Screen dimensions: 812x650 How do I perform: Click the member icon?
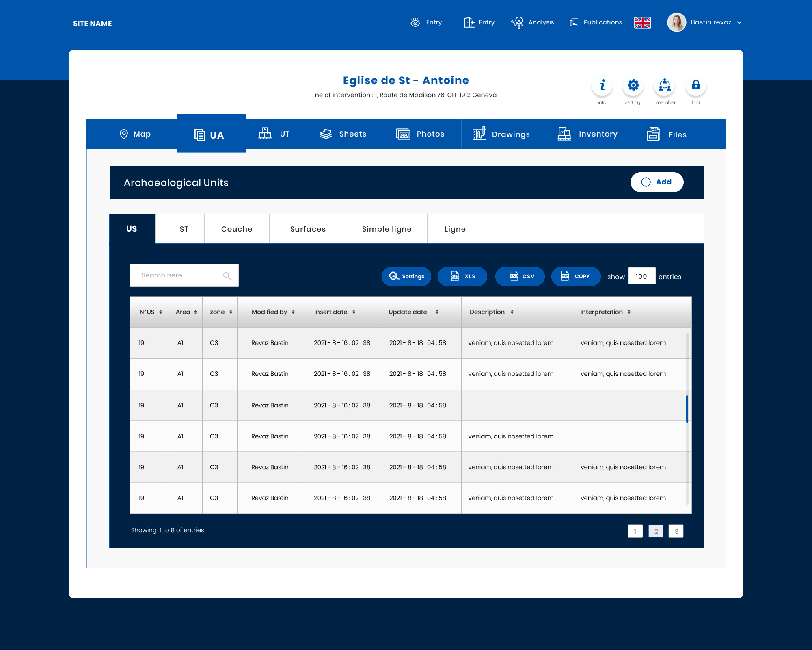tap(665, 86)
